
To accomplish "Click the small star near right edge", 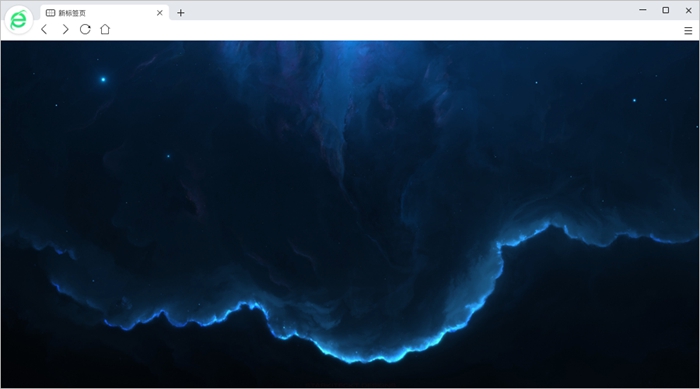I will [634, 100].
